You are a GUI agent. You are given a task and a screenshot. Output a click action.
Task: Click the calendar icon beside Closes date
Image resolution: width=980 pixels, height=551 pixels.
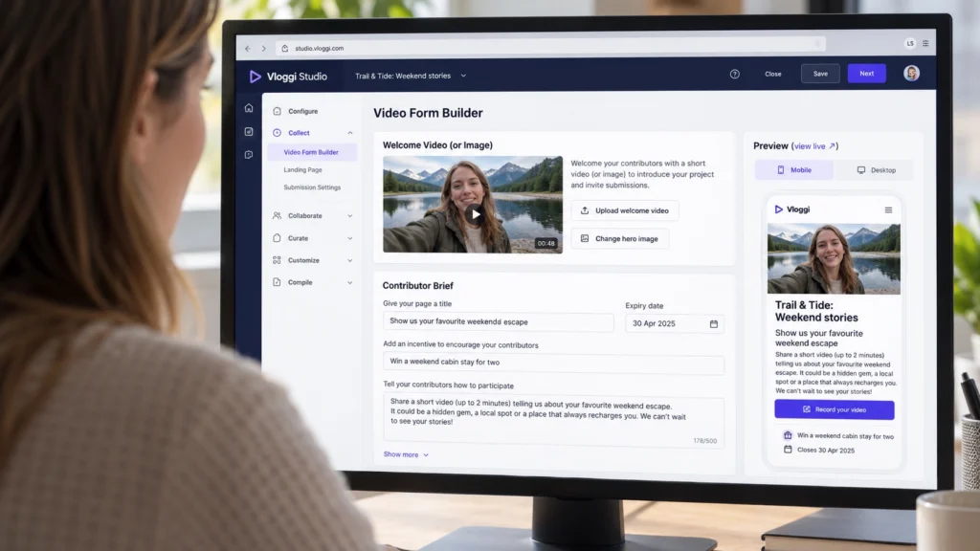[x=788, y=450]
